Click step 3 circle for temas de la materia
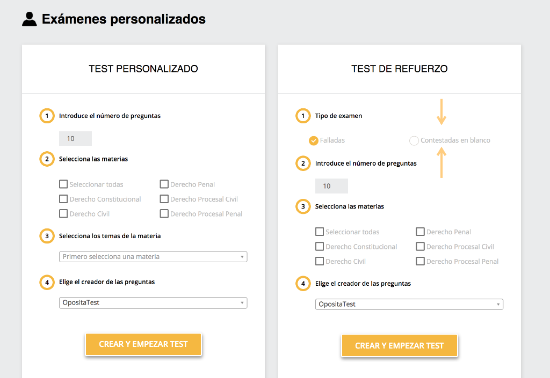The image size is (550, 378). tap(47, 236)
